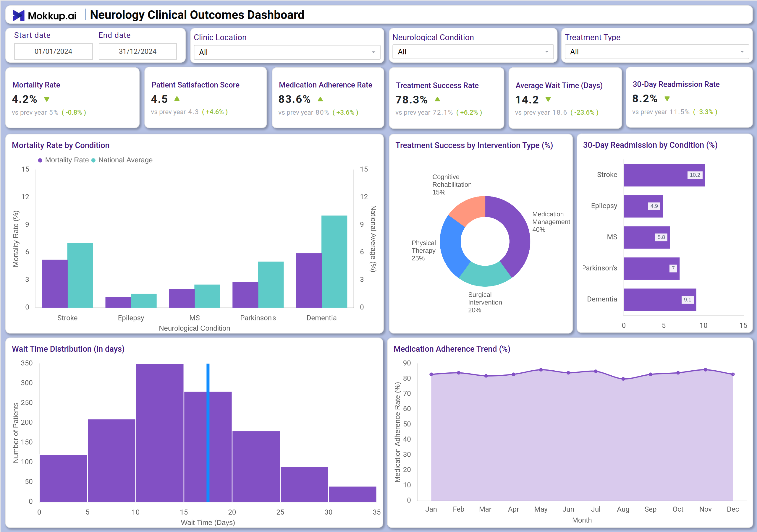757x532 pixels.
Task: Click the Dec data point on adherence trend
Action: [733, 374]
